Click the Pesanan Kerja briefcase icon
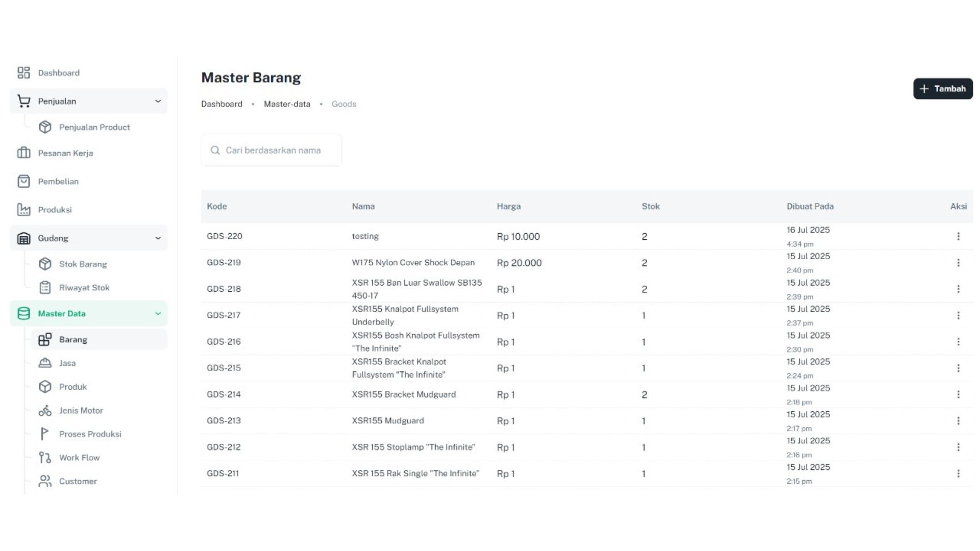The width and height of the screenshot is (980, 551). click(23, 153)
